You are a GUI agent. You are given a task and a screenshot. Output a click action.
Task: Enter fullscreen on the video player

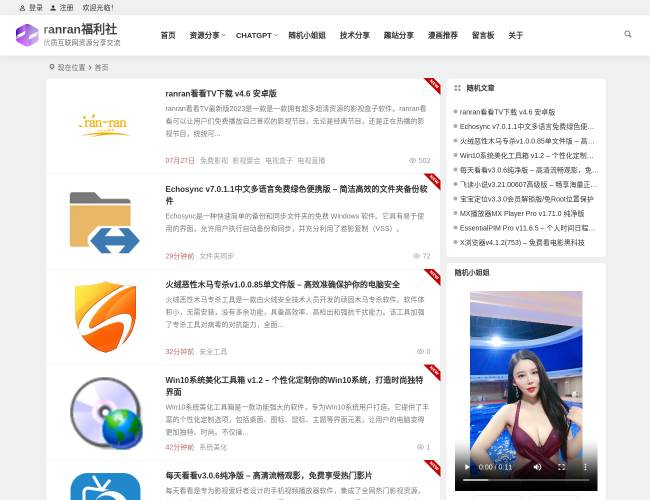(561, 467)
